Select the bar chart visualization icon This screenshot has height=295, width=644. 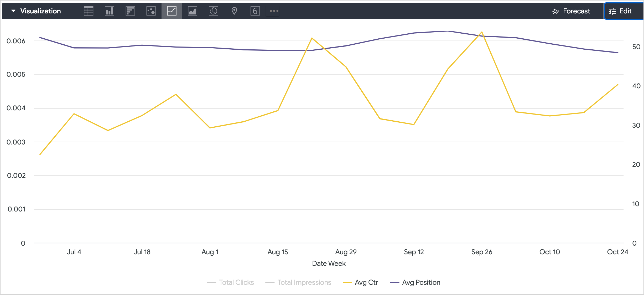(x=130, y=11)
